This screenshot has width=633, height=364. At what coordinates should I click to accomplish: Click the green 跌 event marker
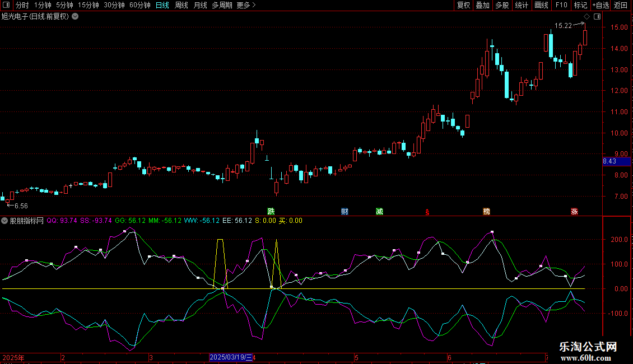[271, 212]
